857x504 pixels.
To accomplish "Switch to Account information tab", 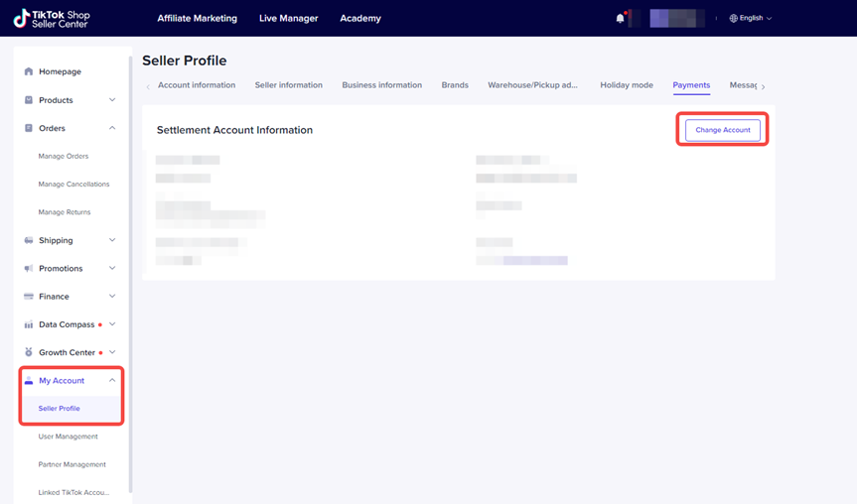I will click(197, 85).
